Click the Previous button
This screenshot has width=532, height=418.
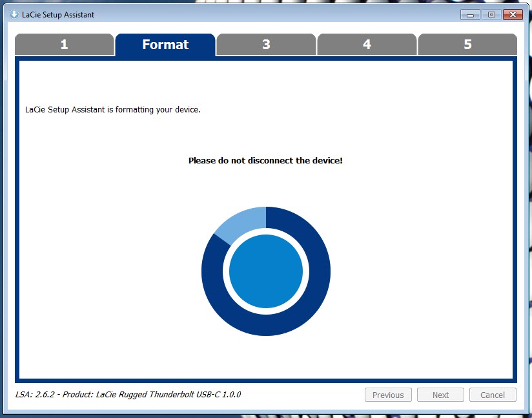coord(388,395)
